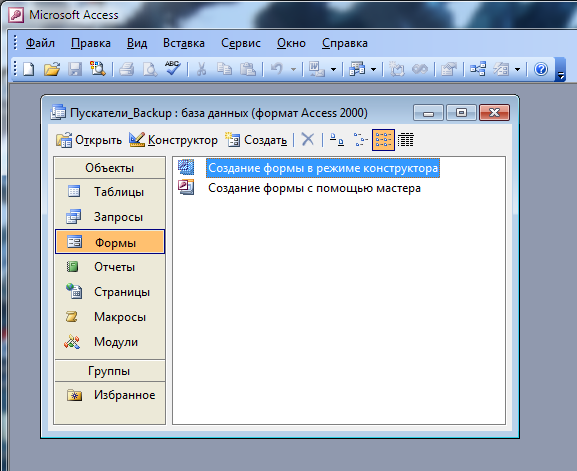Click the Copy toolbar icon
The image size is (577, 471).
224,69
